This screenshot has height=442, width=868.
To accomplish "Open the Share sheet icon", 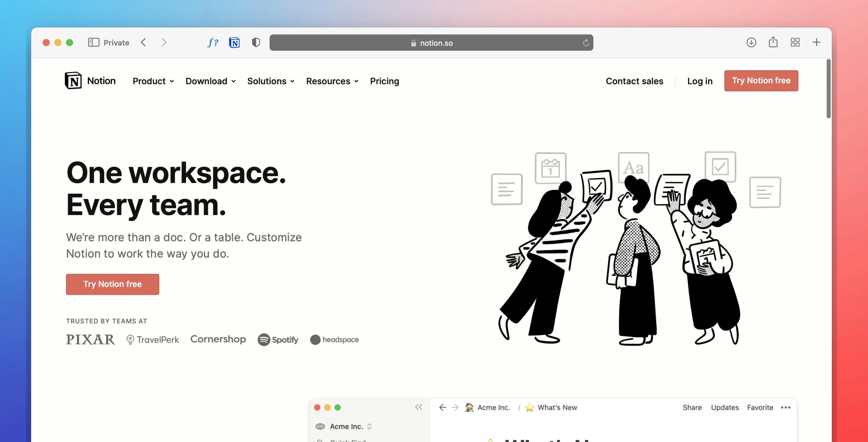I will (773, 43).
